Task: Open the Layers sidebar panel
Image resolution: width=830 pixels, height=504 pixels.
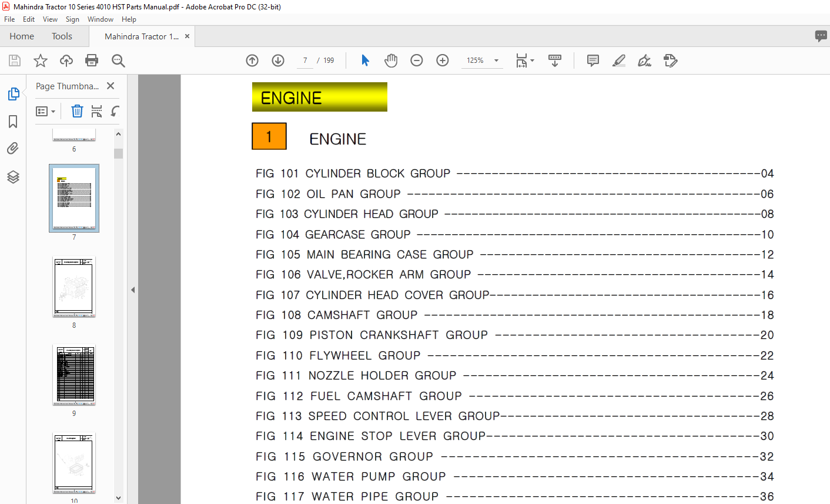Action: pos(13,177)
